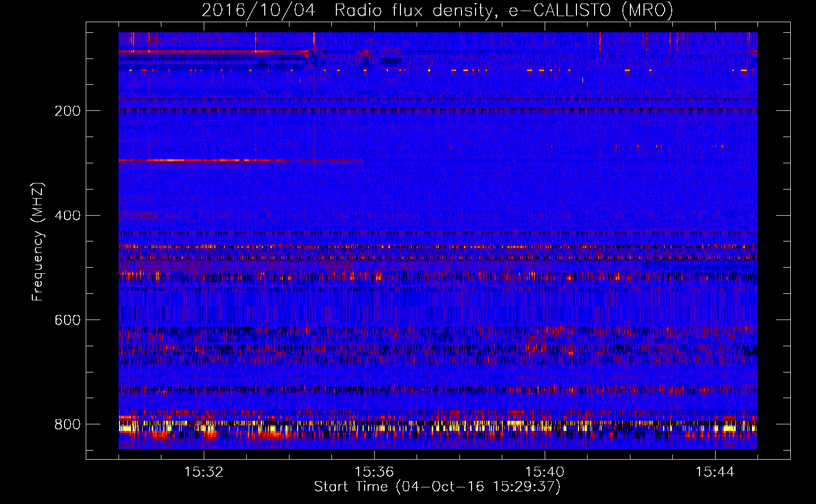Click the 400 frequency tick label

point(68,216)
